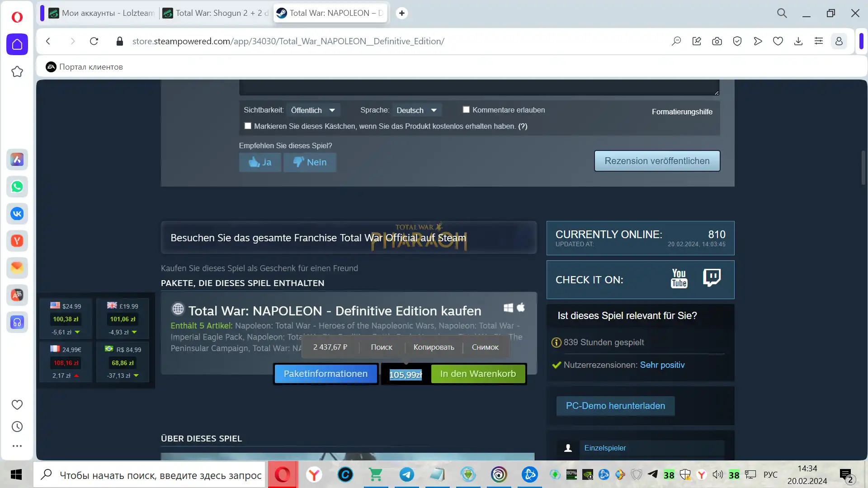Viewport: 868px width, 488px height.
Task: Open the sidebar history clock icon
Action: coord(17,427)
